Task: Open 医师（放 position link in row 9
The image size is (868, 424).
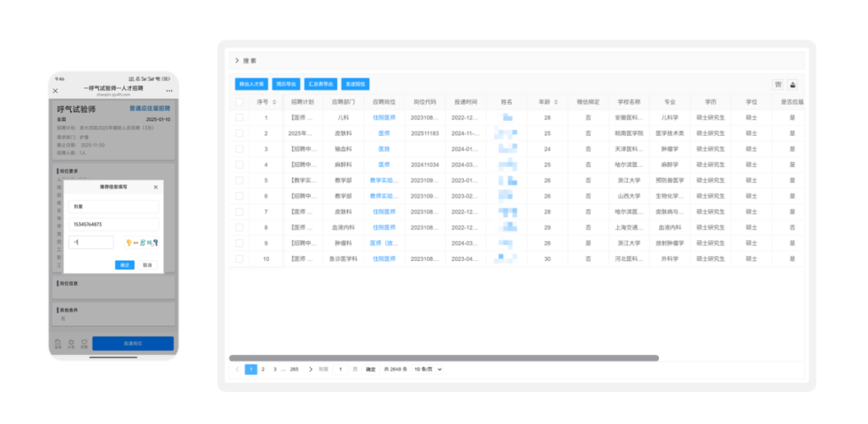Action: (384, 243)
